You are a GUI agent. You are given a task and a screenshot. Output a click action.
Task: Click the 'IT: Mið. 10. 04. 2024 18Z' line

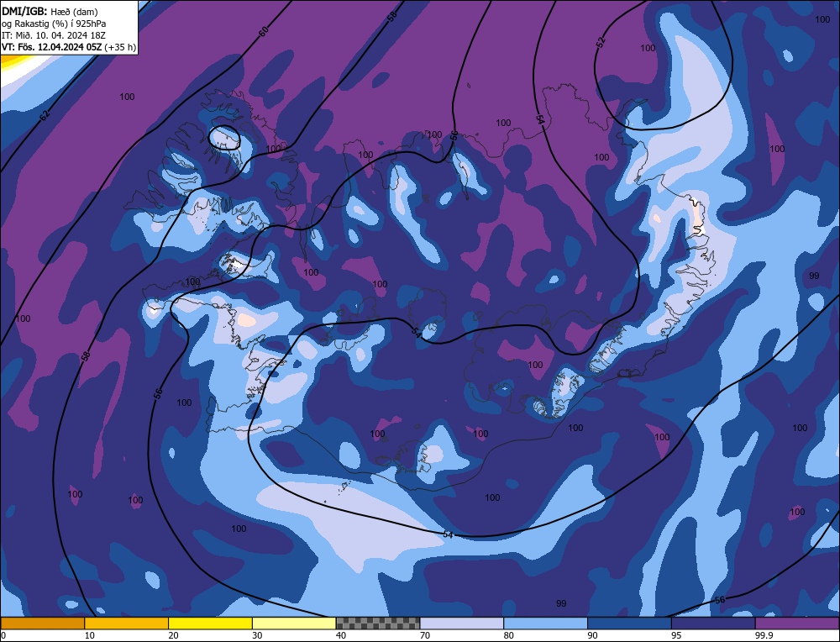[x=54, y=35]
